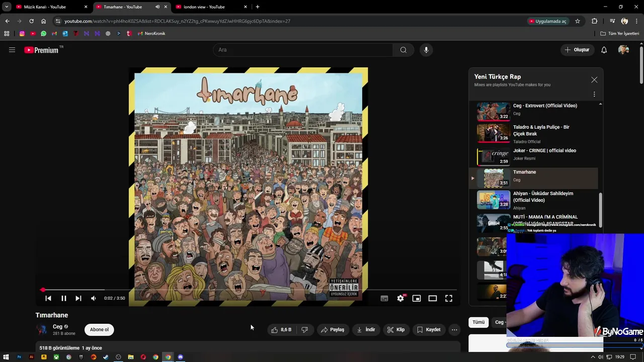Select the Tımarhane playlist entry
The image size is (644, 362).
(x=533, y=178)
